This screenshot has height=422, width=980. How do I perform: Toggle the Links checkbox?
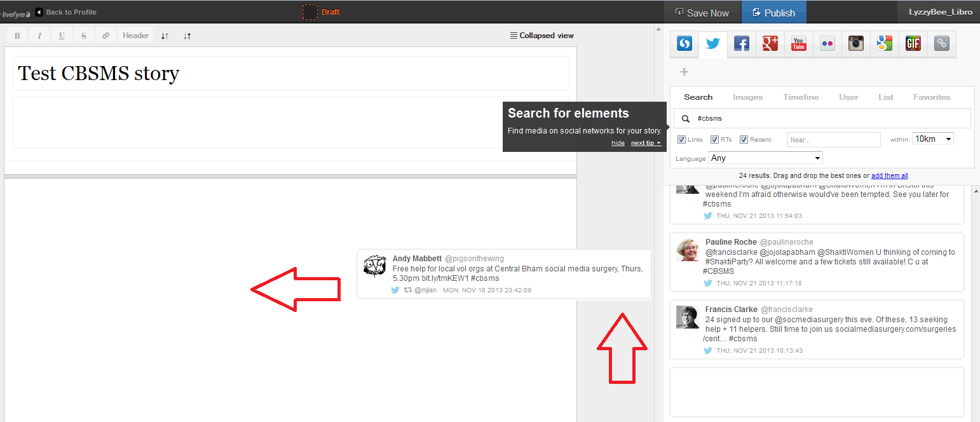coord(681,140)
